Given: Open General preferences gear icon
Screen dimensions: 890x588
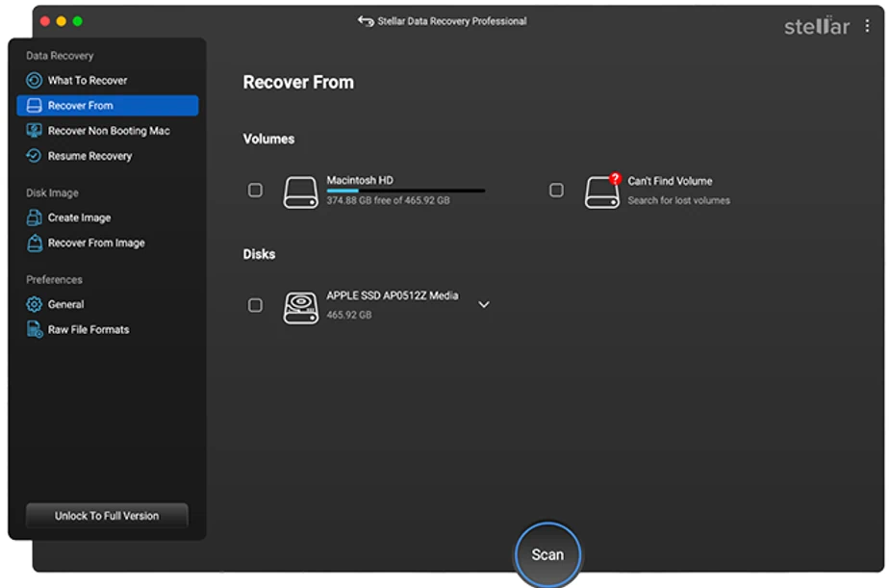Looking at the screenshot, I should (36, 303).
